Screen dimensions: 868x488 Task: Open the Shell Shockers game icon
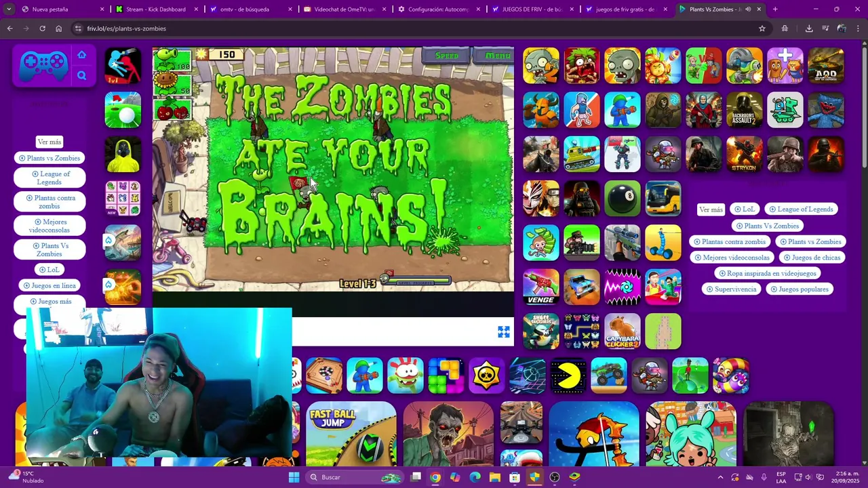pos(541,331)
